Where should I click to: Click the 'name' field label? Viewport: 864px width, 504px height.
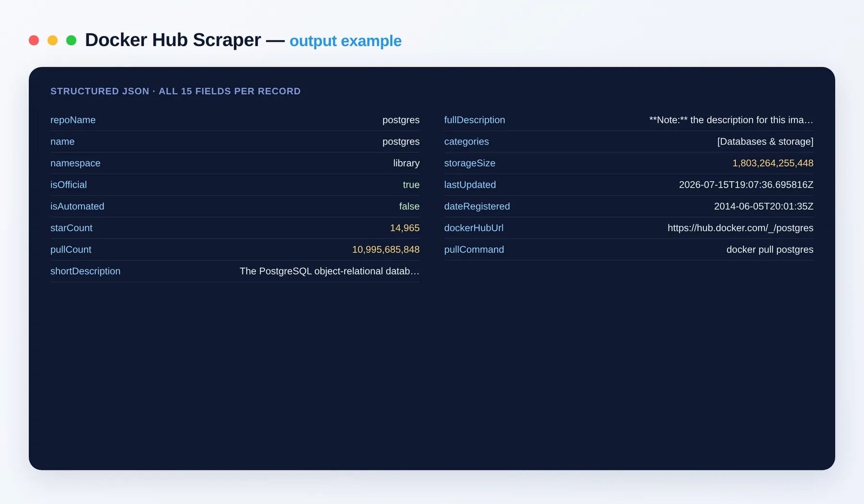tap(62, 142)
